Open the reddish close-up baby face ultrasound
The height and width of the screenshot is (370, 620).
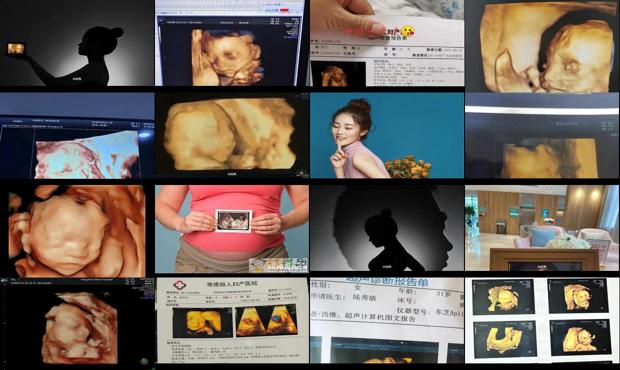tap(77, 231)
